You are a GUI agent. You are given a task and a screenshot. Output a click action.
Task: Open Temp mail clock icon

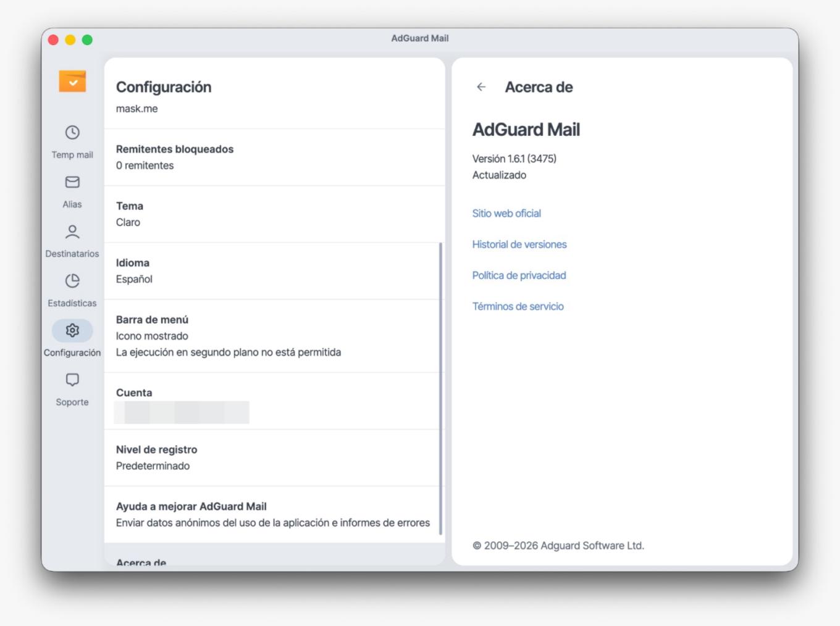click(x=72, y=133)
